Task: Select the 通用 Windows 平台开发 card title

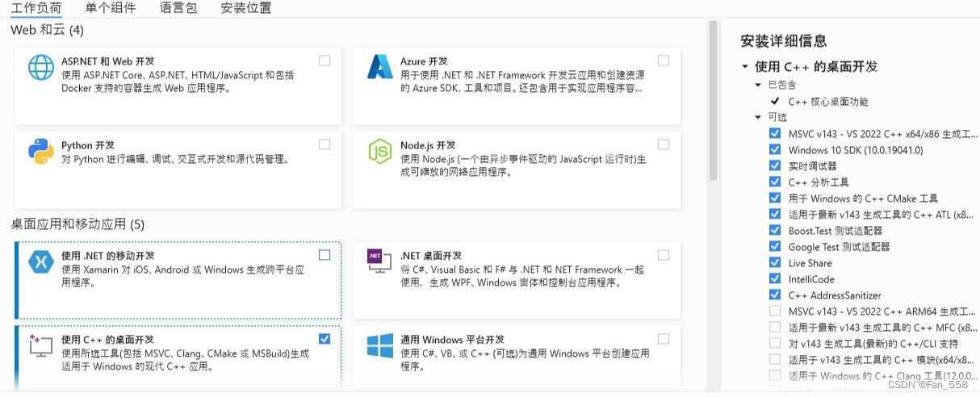Action: click(x=452, y=340)
